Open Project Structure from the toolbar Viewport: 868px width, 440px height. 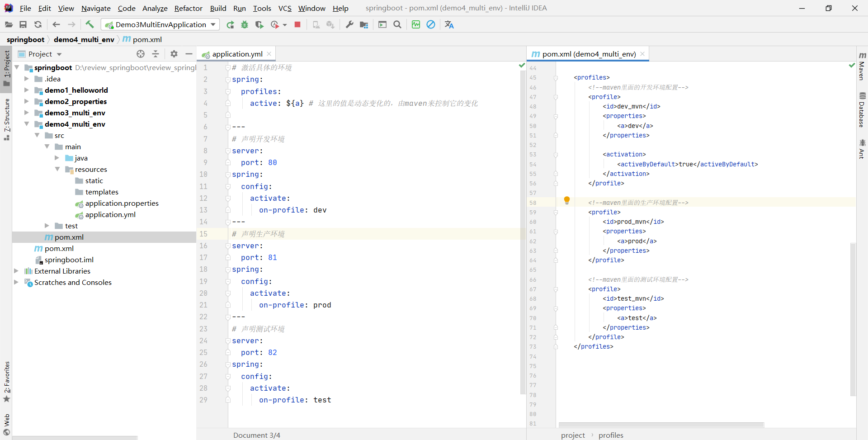(364, 24)
